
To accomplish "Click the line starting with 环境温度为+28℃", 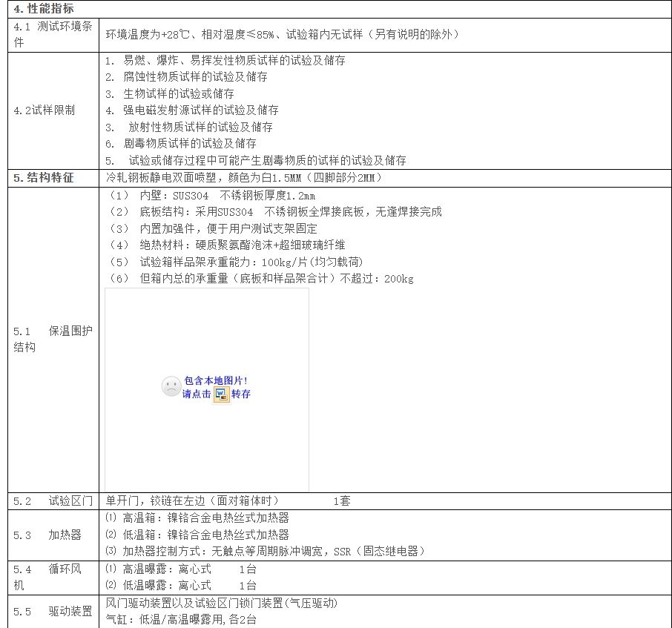I will coord(282,35).
